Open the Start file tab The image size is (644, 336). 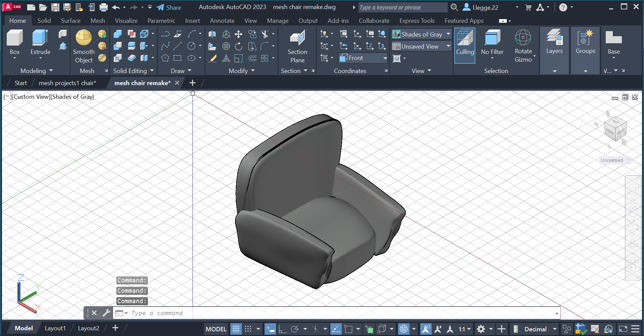pos(20,83)
